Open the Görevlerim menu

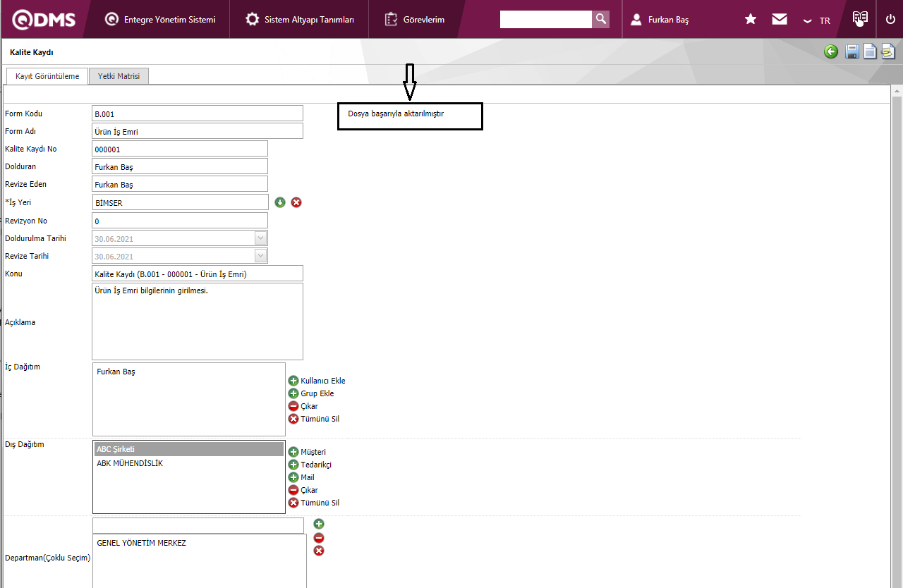pos(415,19)
